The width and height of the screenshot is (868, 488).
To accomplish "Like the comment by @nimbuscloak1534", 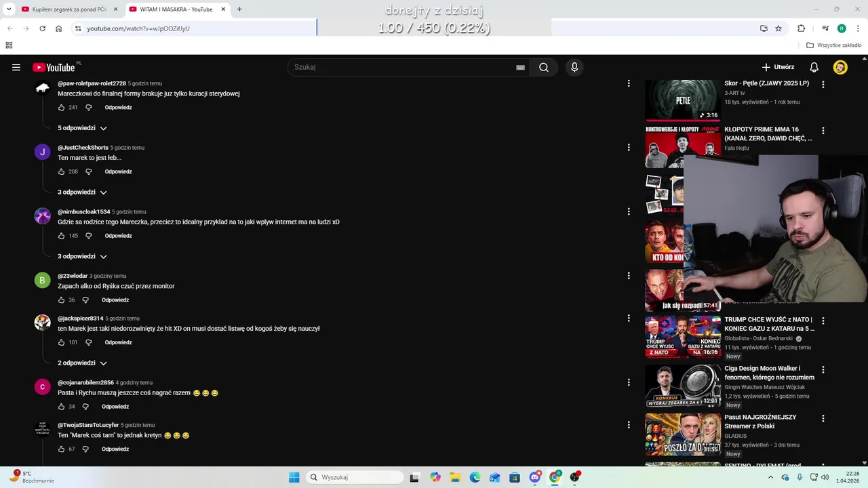I will pos(61,236).
